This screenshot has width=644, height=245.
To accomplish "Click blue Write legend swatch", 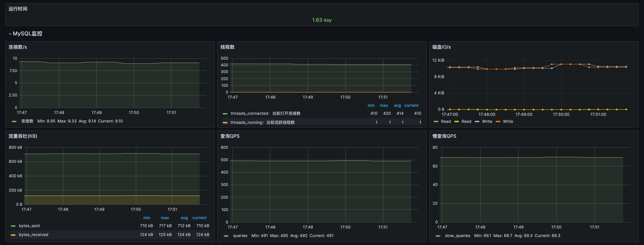I will [477, 122].
